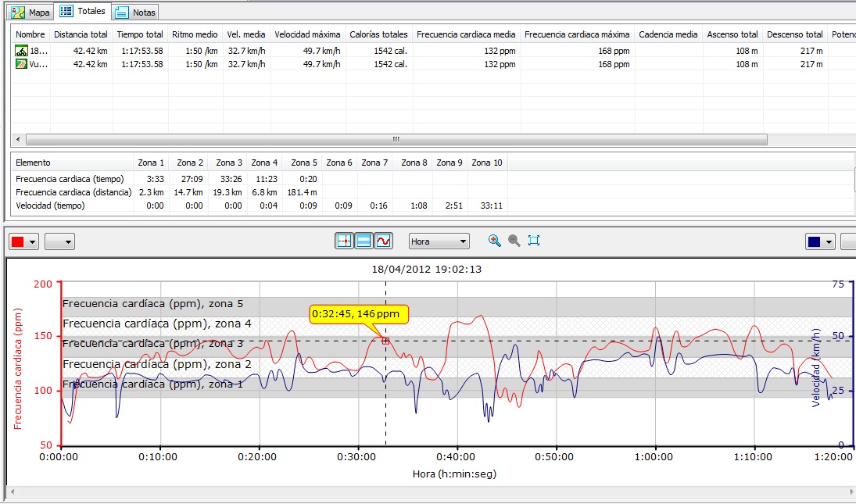This screenshot has width=856, height=504.
Task: Click the Ascenso total column header
Action: tap(732, 34)
